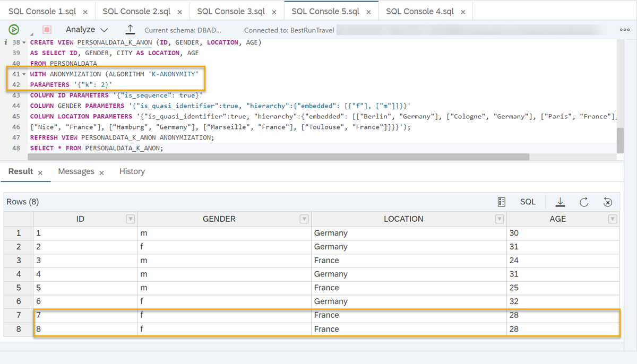Switch to SQL Console 3.sql tab
This screenshot has height=364, width=637.
pos(231,11)
